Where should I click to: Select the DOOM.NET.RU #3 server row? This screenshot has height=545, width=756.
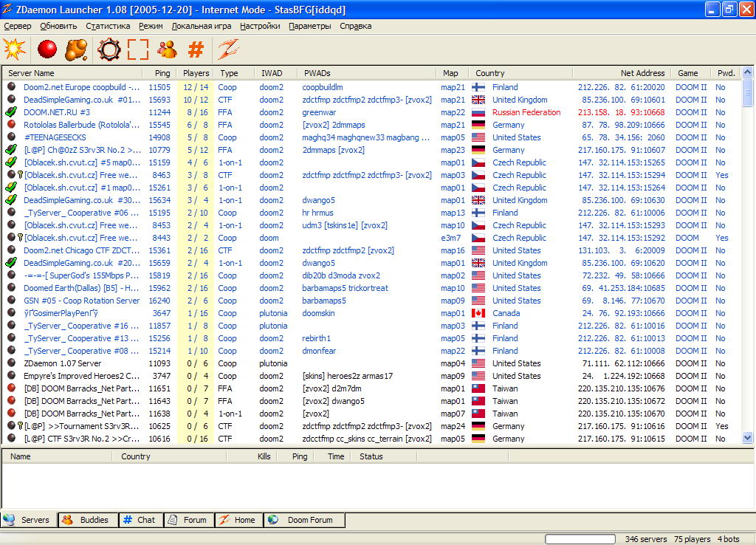[57, 112]
